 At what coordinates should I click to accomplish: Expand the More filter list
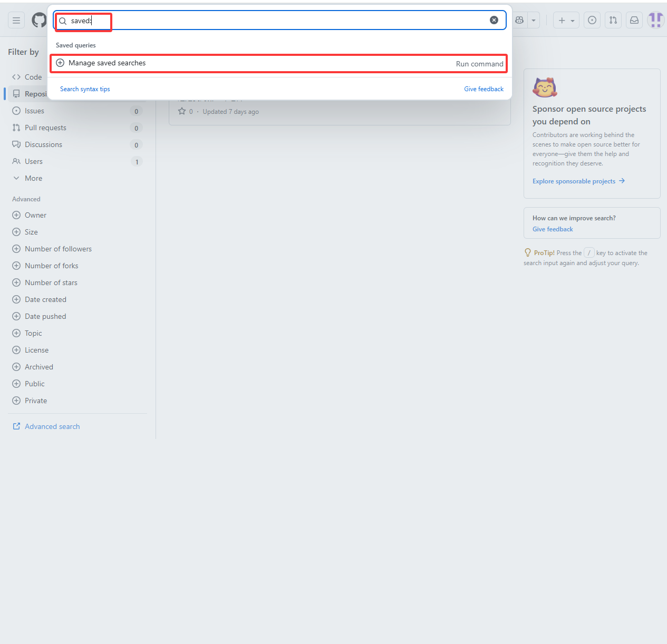pyautogui.click(x=33, y=178)
